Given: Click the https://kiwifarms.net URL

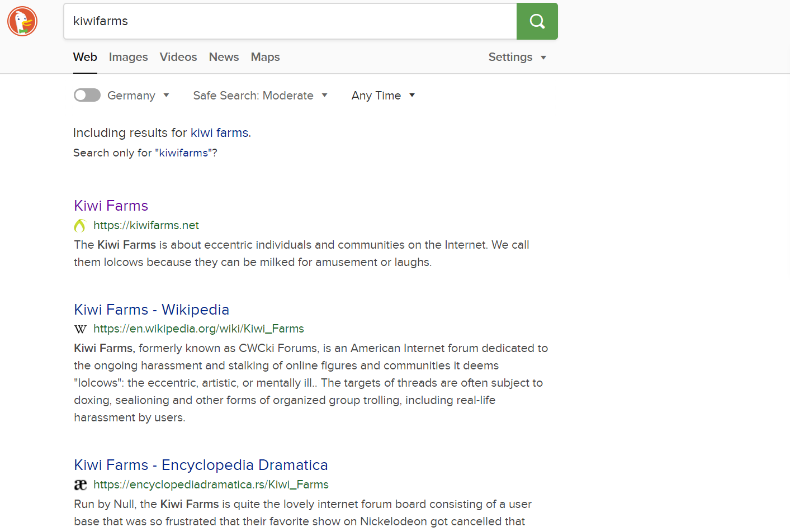Looking at the screenshot, I should (x=146, y=225).
